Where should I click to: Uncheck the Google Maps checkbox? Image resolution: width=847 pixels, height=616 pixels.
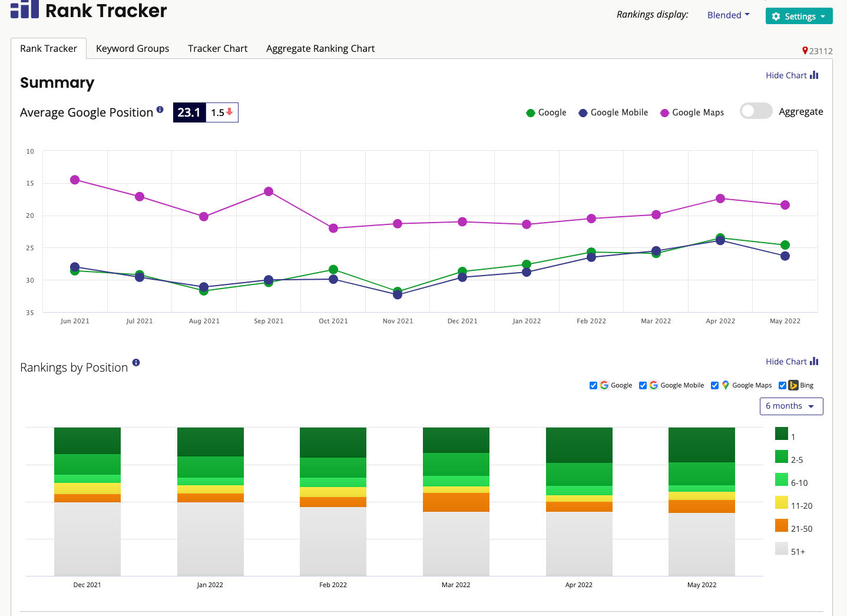click(x=714, y=386)
